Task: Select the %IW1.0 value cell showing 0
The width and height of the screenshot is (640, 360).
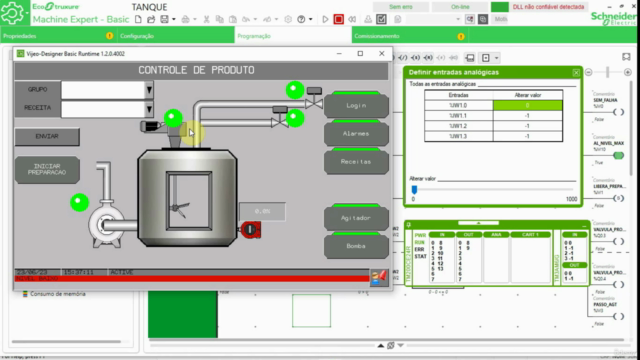Action: click(528, 105)
